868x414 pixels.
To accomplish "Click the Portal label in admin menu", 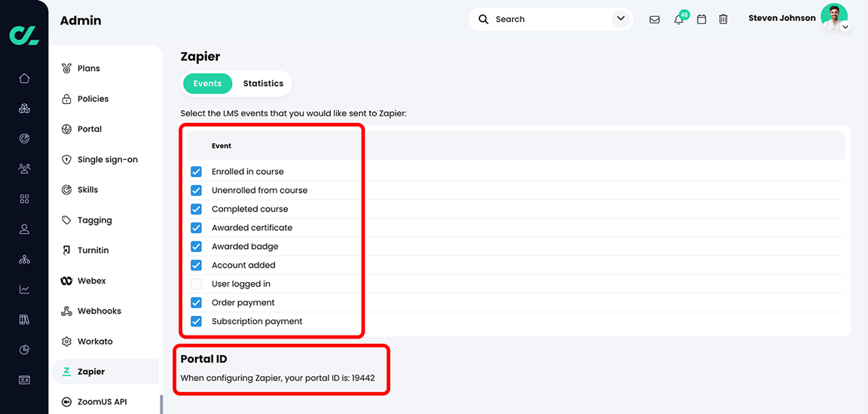I will 90,129.
